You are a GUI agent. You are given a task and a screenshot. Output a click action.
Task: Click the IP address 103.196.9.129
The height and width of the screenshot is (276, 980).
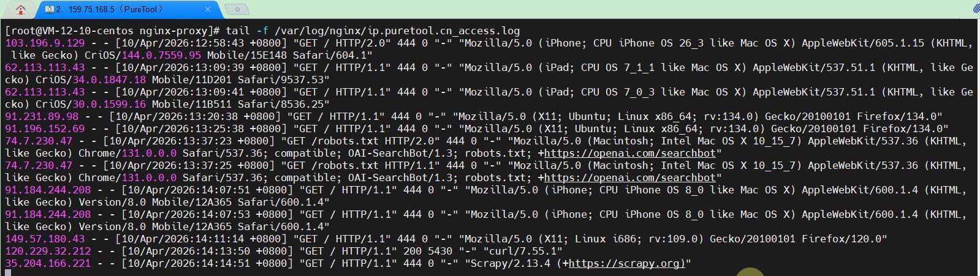pyautogui.click(x=45, y=43)
